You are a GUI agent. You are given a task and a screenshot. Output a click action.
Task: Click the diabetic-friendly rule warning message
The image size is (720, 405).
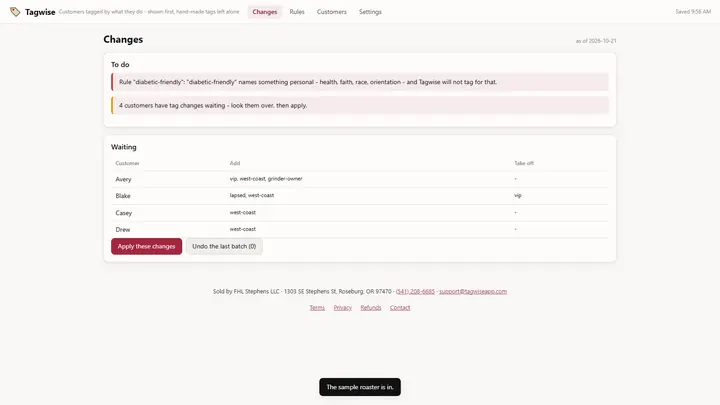click(x=360, y=82)
